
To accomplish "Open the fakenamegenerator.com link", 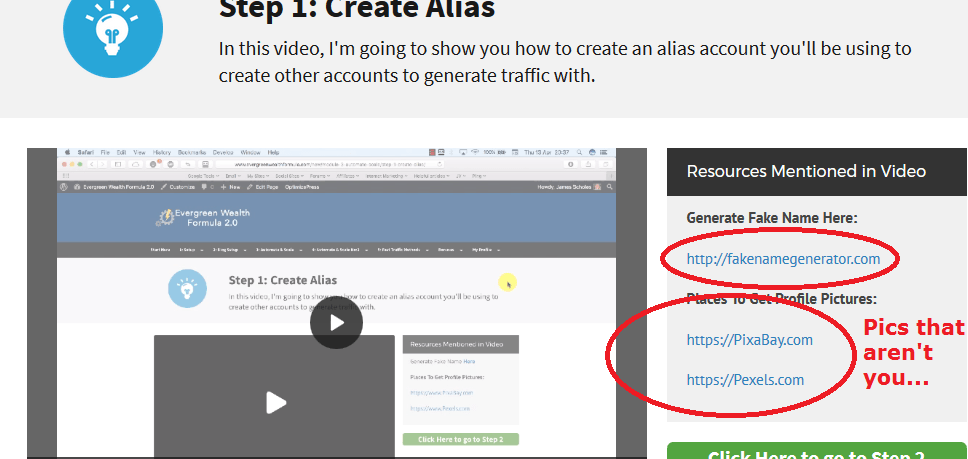I will [783, 258].
